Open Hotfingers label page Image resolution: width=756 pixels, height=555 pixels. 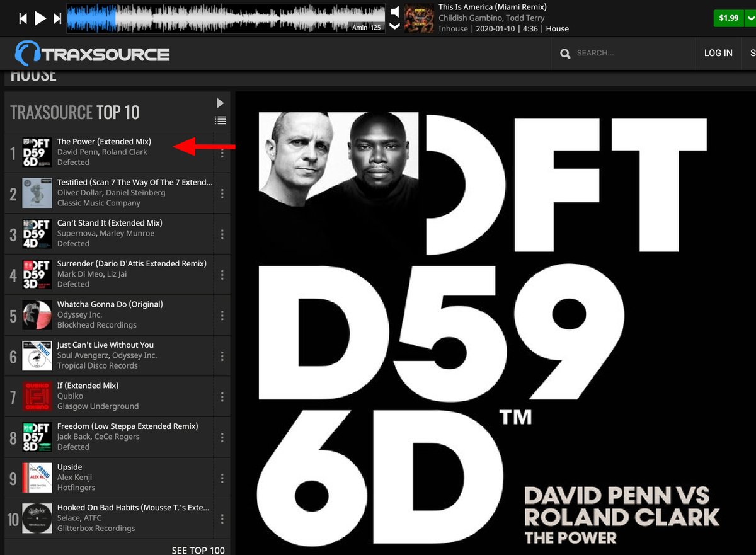(x=77, y=488)
